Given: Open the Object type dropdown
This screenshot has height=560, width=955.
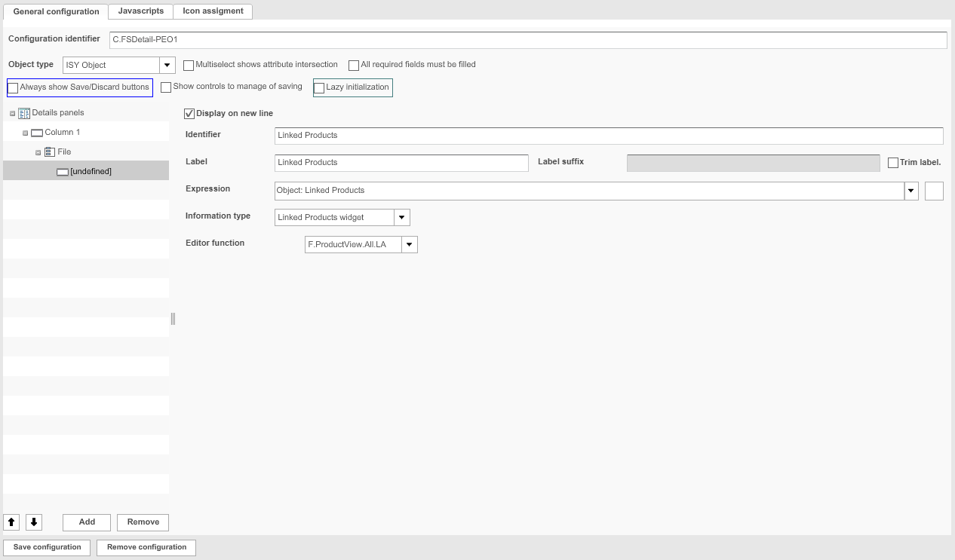Looking at the screenshot, I should 167,65.
